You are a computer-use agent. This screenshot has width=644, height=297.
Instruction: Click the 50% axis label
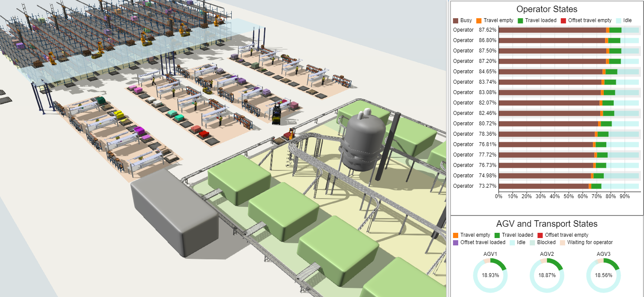click(x=569, y=196)
